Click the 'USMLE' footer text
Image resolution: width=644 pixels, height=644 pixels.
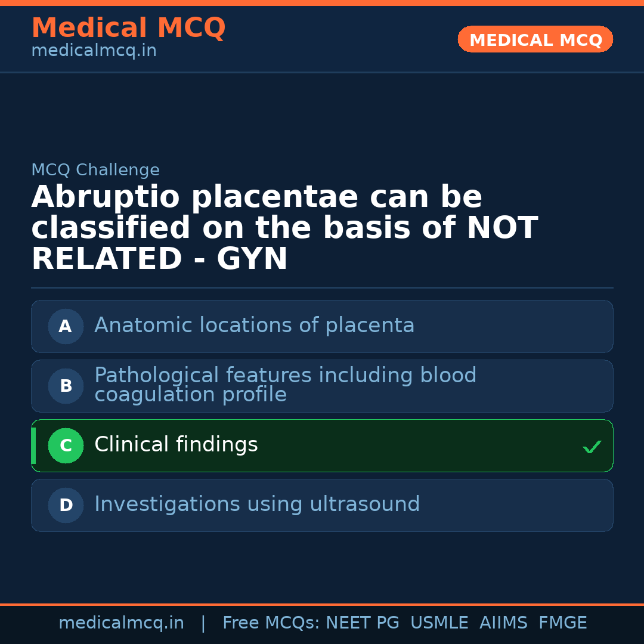coord(439,623)
